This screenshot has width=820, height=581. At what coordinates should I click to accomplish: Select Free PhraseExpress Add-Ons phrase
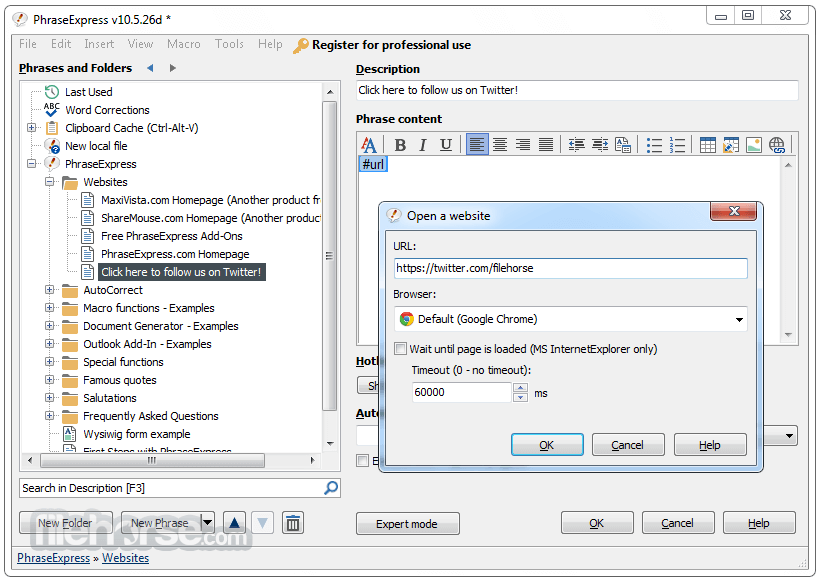[x=172, y=236]
